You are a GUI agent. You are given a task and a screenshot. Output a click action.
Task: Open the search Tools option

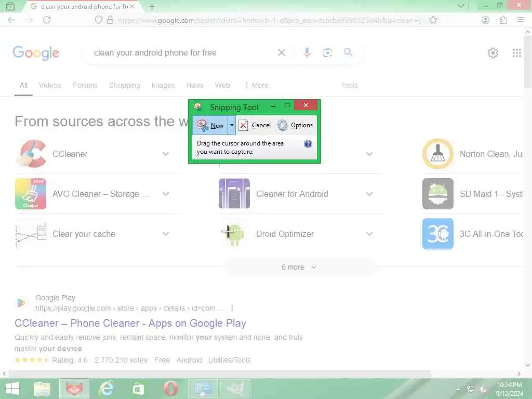349,85
